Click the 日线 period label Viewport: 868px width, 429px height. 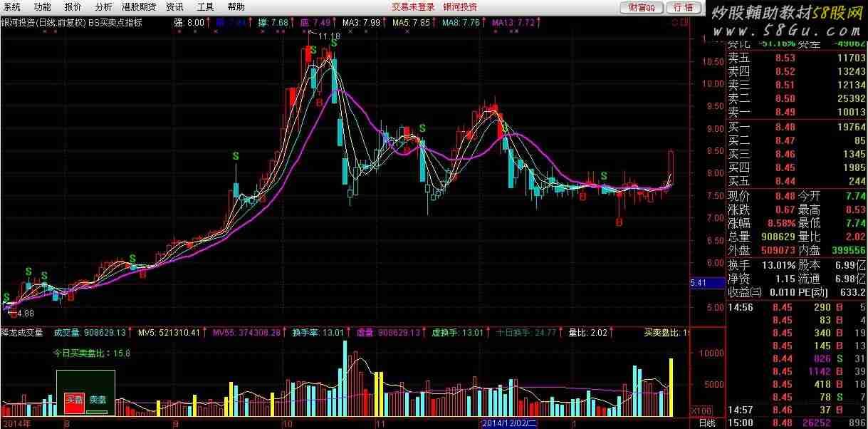[706, 423]
